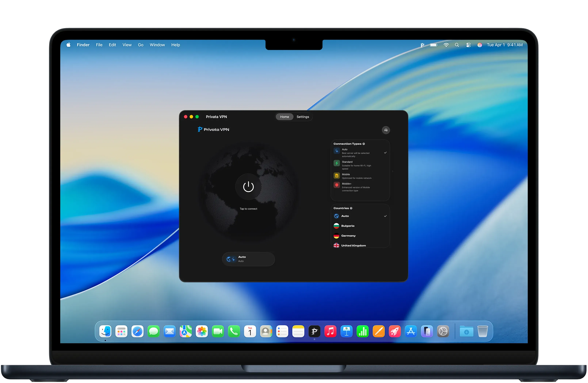Select the Mobile connection type
This screenshot has width=588, height=383.
click(x=356, y=176)
